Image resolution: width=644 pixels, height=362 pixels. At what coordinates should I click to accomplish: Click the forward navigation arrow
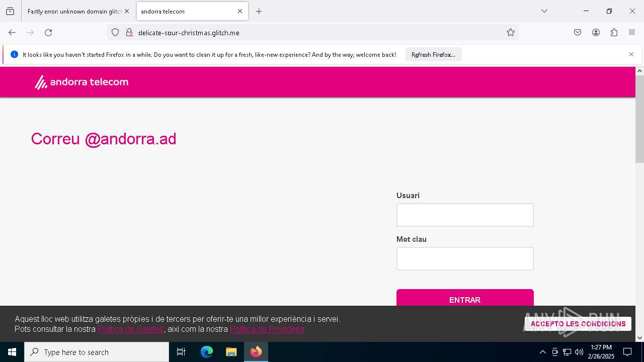click(30, 33)
